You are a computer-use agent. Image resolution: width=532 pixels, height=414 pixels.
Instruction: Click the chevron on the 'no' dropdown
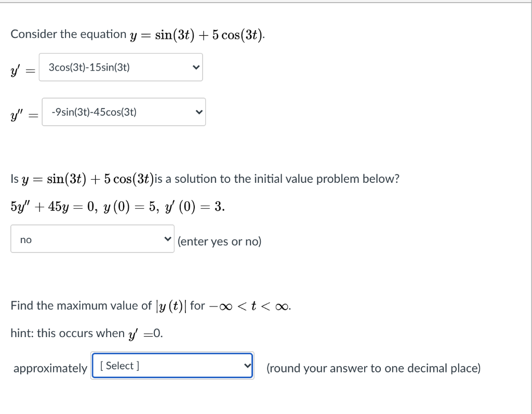click(167, 239)
